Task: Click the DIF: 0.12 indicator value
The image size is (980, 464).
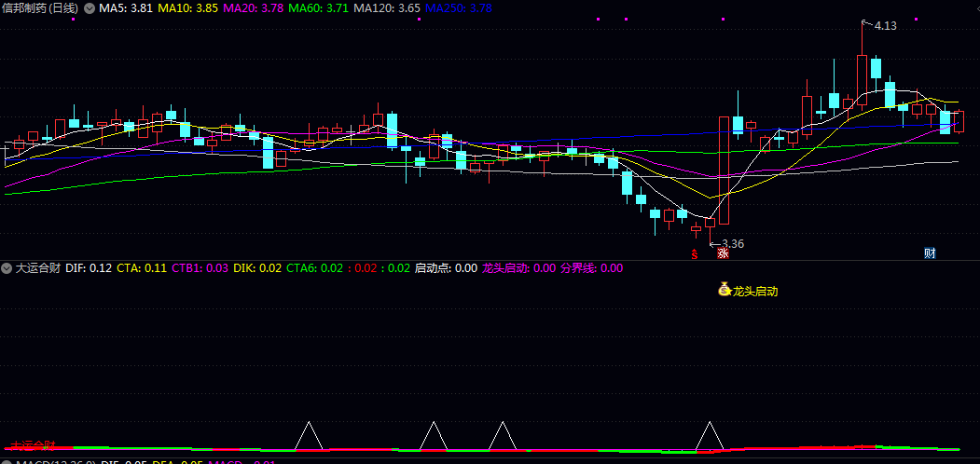Action: click(x=89, y=268)
